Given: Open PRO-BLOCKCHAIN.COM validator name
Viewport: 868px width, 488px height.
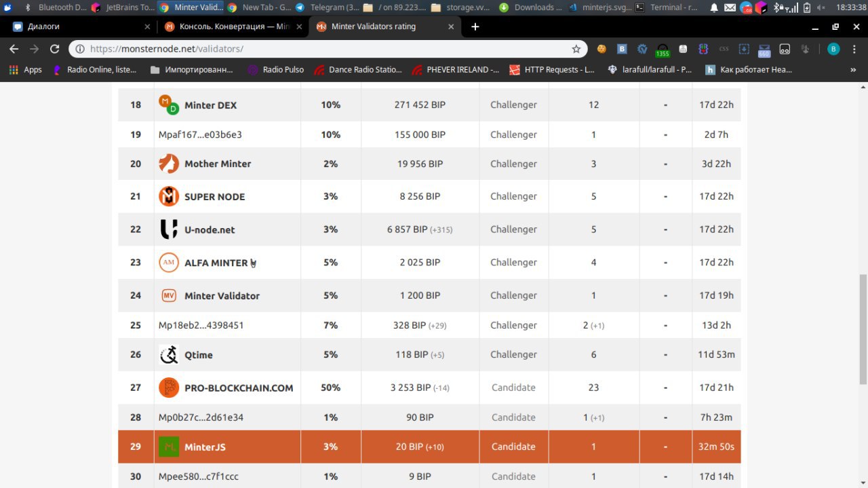Looking at the screenshot, I should [239, 388].
